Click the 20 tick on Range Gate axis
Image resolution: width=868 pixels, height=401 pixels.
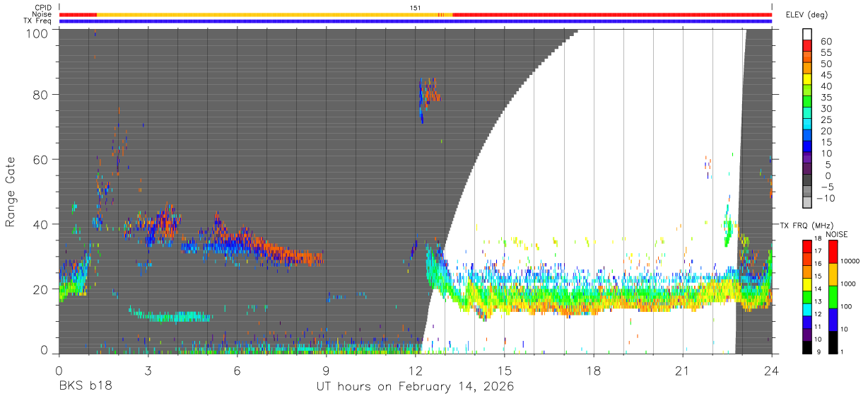41,289
